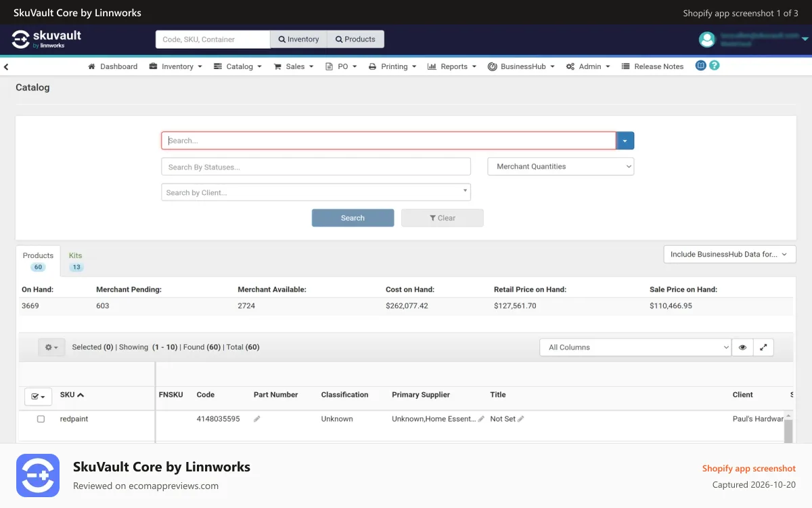Switch to the Products tab

(38, 261)
